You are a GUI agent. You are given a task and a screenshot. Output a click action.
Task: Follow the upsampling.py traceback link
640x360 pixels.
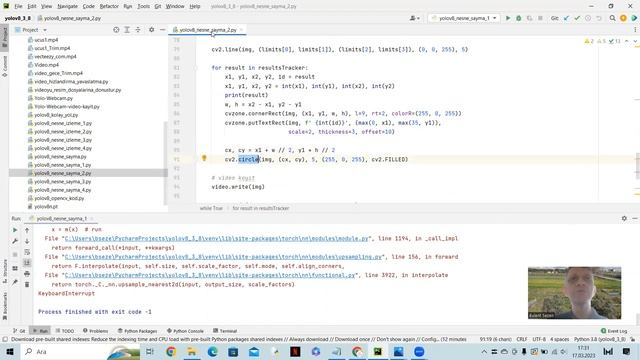[223, 257]
